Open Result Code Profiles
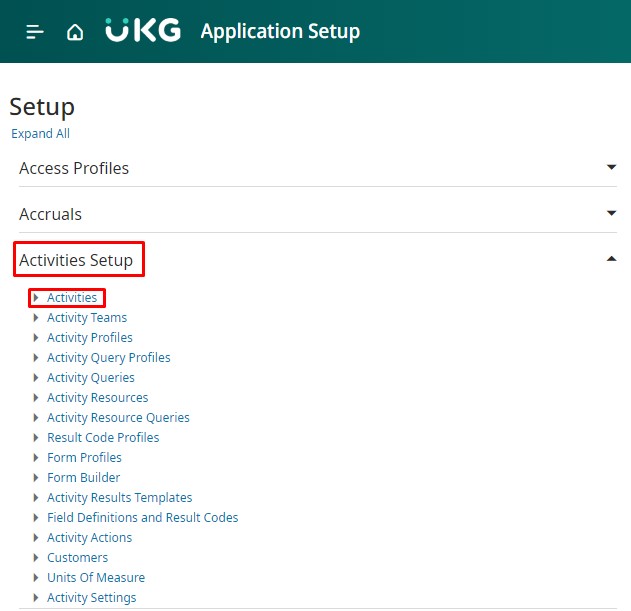The image size is (631, 611). (103, 438)
